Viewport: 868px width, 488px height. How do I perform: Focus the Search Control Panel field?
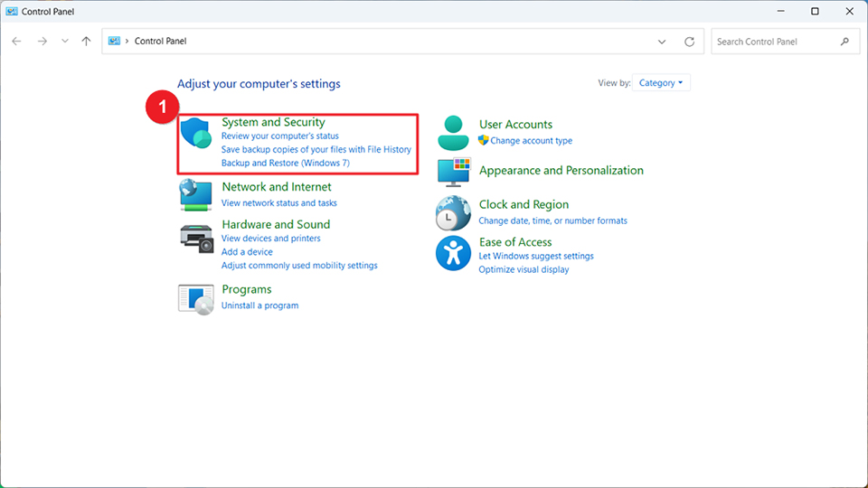(x=775, y=42)
